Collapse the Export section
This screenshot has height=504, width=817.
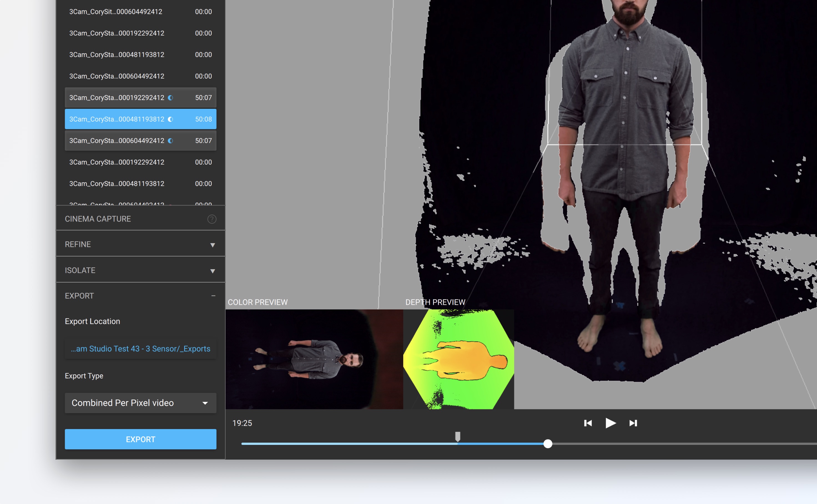213,296
